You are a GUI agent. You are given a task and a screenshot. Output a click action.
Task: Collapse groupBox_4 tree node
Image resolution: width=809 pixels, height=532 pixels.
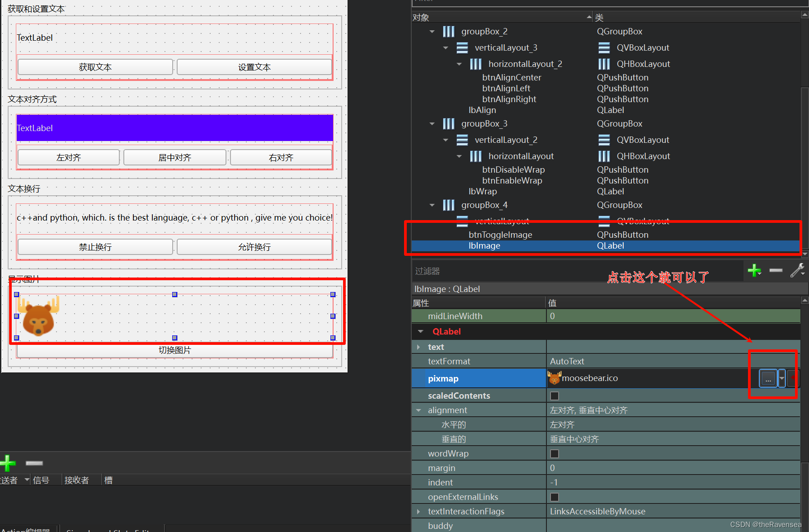(432, 205)
